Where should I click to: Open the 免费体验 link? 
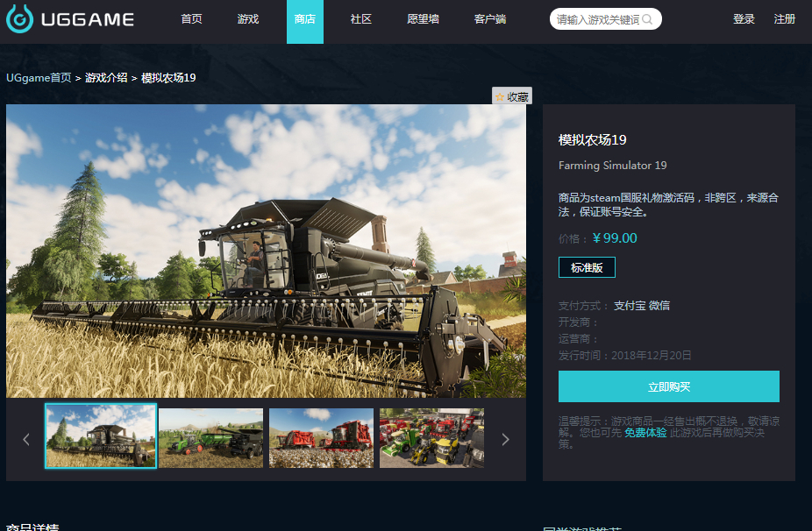click(x=645, y=433)
